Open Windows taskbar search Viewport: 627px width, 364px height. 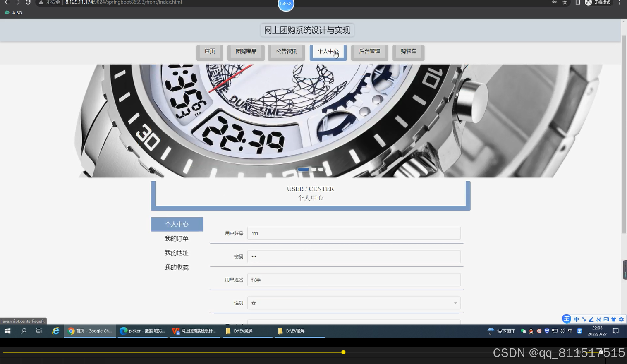coord(24,331)
